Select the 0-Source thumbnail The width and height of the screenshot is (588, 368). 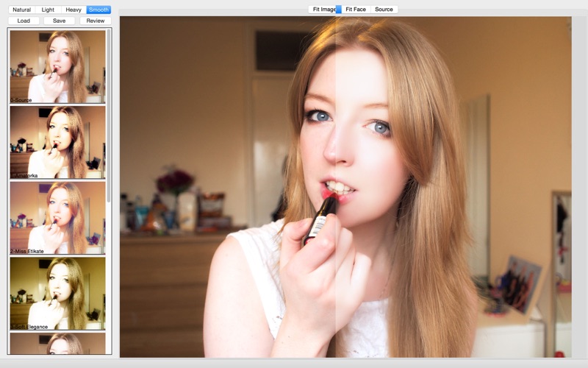coord(58,67)
